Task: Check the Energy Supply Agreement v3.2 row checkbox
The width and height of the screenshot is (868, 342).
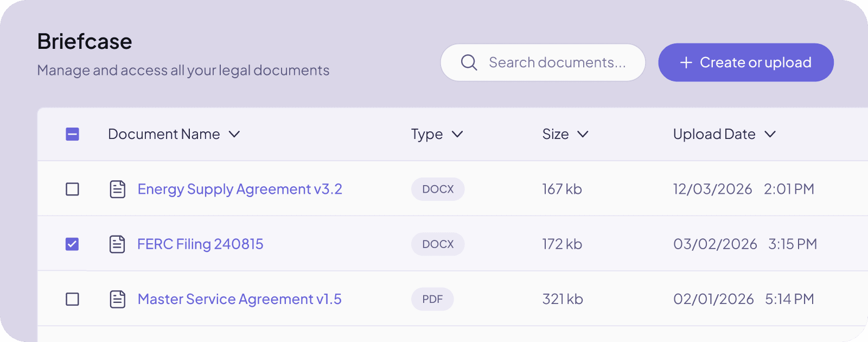Action: pos(72,189)
